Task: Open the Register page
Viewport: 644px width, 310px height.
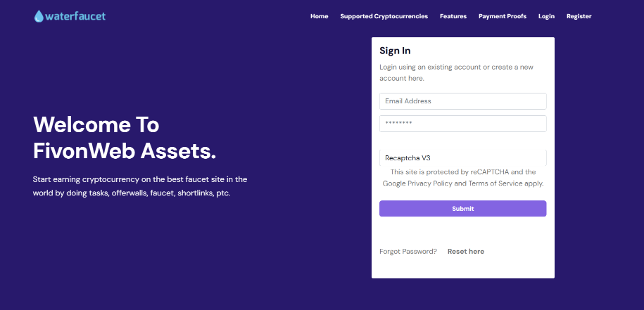Action: pos(579,16)
